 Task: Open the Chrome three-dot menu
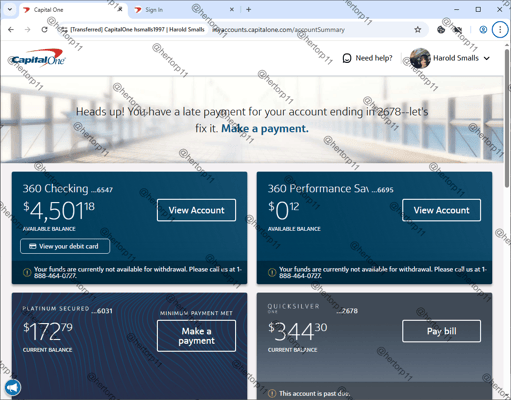pos(500,30)
